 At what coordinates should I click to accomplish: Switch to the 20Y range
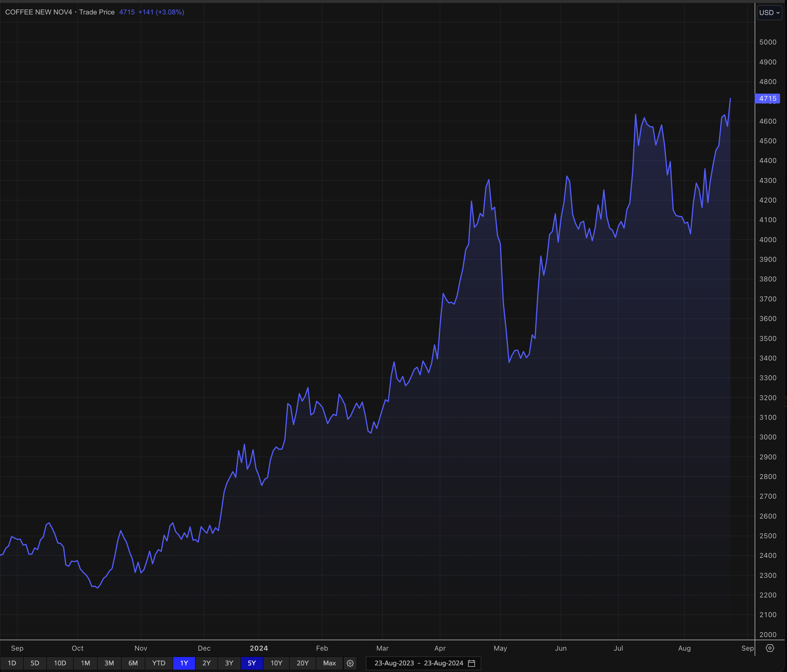[x=302, y=663]
